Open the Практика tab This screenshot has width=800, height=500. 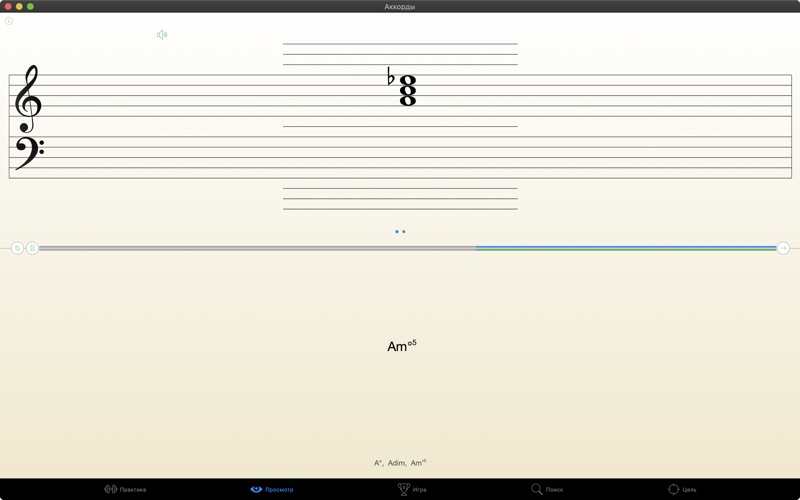tap(125, 489)
